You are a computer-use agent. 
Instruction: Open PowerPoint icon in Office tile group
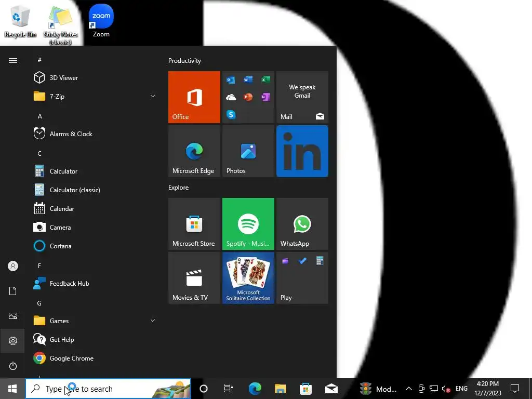click(x=248, y=97)
